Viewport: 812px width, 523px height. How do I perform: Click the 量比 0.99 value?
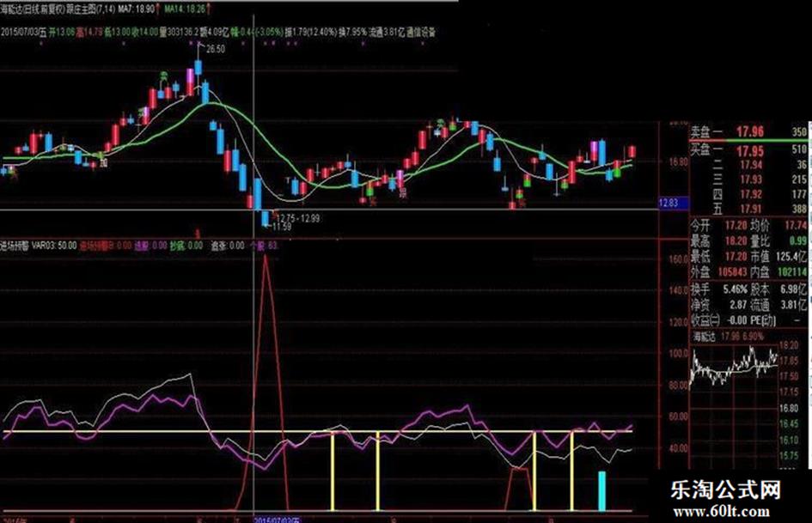[x=798, y=240]
